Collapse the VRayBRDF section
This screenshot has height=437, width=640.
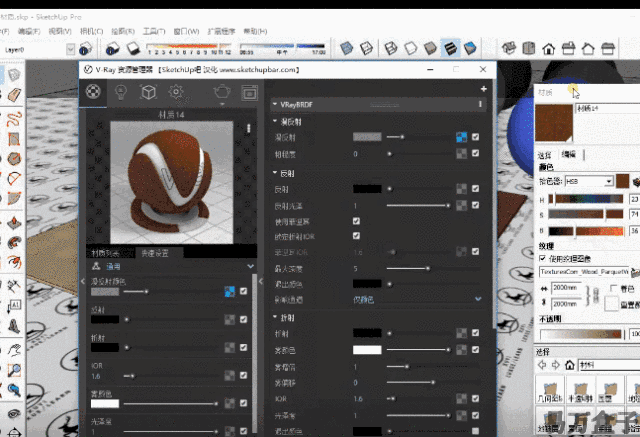275,103
